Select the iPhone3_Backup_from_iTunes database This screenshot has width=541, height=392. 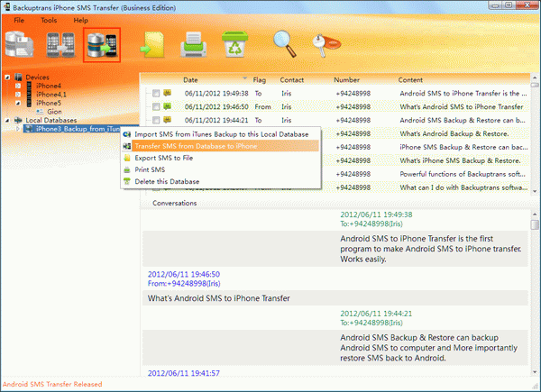[78, 129]
